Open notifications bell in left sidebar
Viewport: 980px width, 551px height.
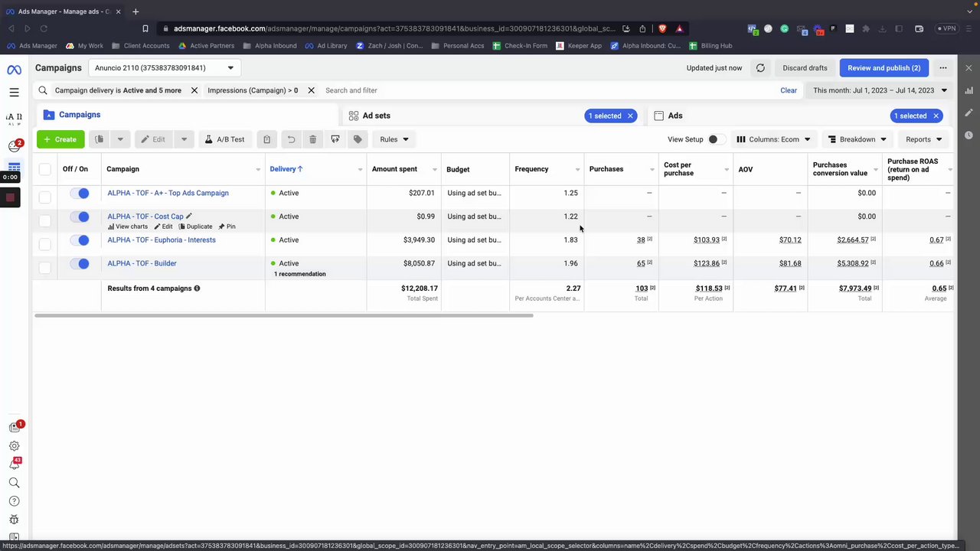point(14,464)
